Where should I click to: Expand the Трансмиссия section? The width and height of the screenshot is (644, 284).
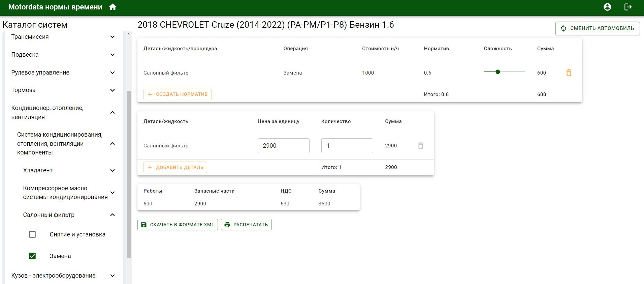[112, 37]
